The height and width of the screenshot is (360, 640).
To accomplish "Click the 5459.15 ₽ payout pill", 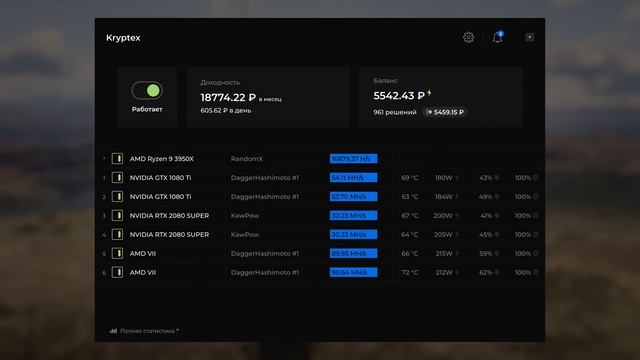I will coord(445,112).
